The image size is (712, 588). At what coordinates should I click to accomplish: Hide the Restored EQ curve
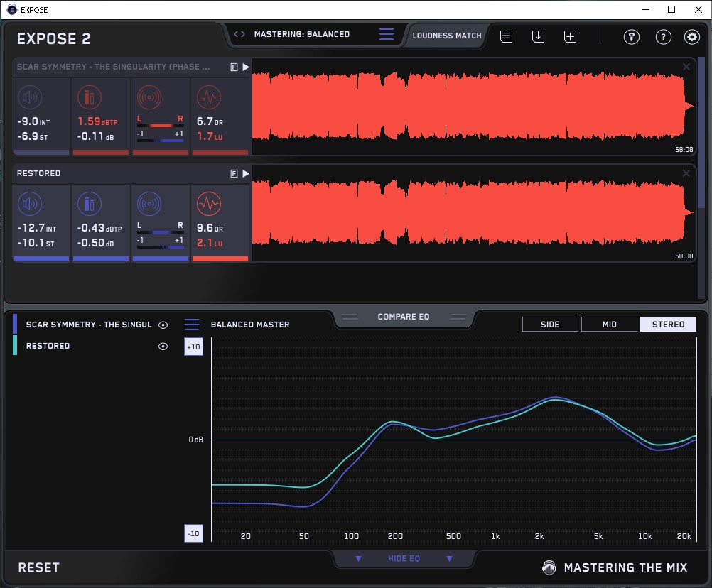click(163, 346)
